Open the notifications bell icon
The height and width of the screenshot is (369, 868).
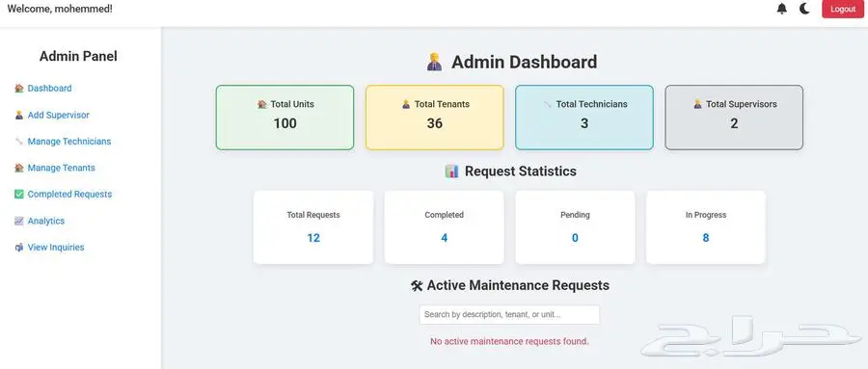[x=781, y=9]
